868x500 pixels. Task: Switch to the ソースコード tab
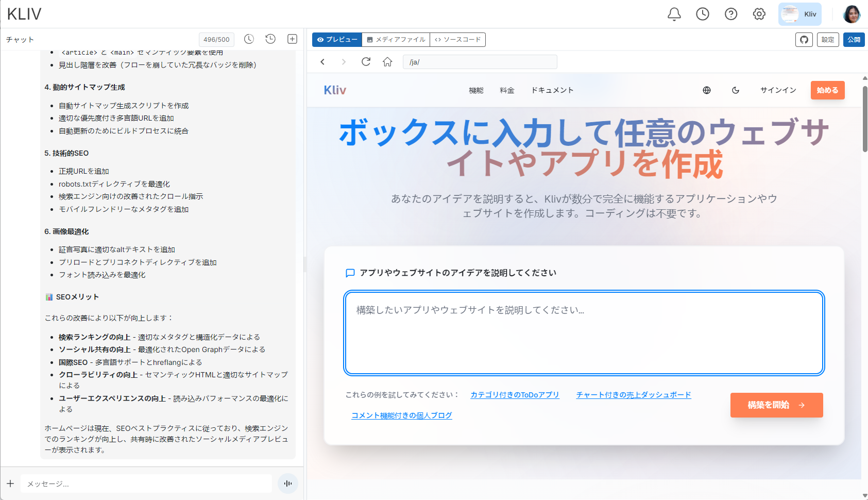point(458,40)
